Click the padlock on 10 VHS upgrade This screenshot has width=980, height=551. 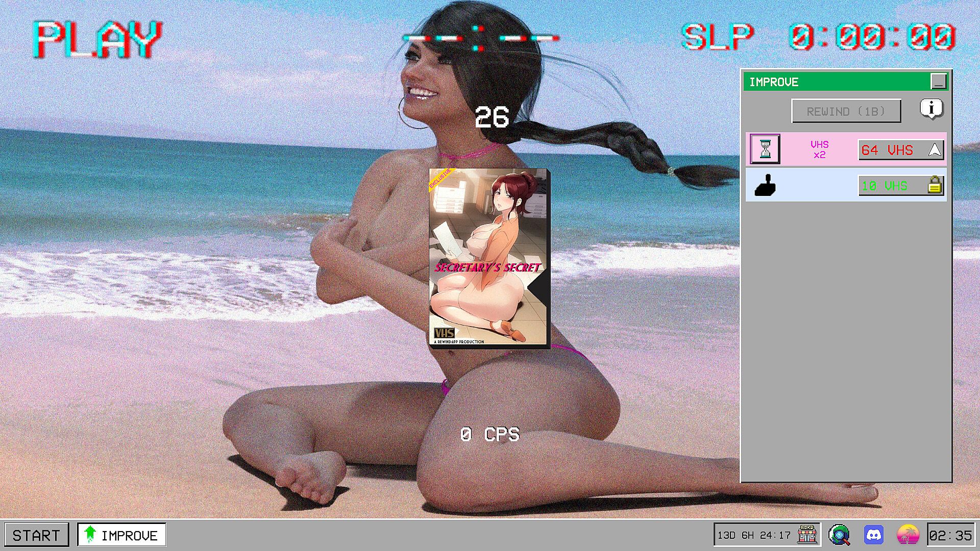(934, 185)
